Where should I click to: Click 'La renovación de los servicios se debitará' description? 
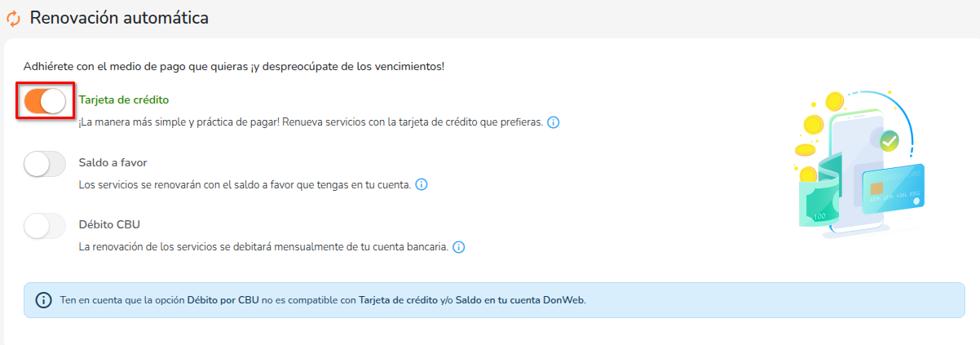263,246
